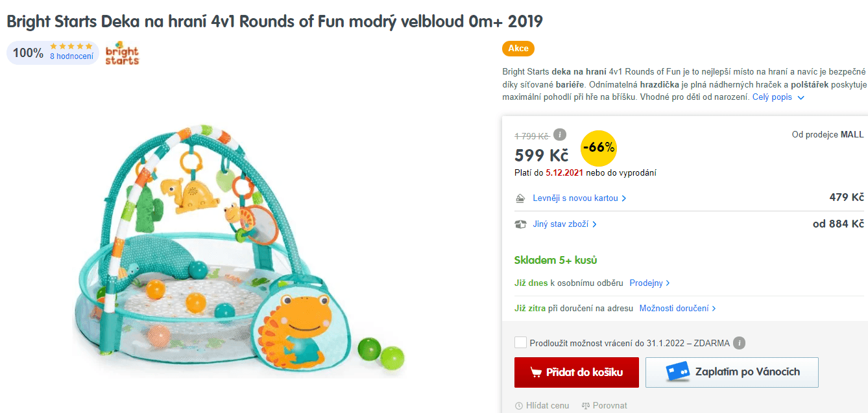Click the card icon next to Levněji s novou kartou

click(520, 198)
